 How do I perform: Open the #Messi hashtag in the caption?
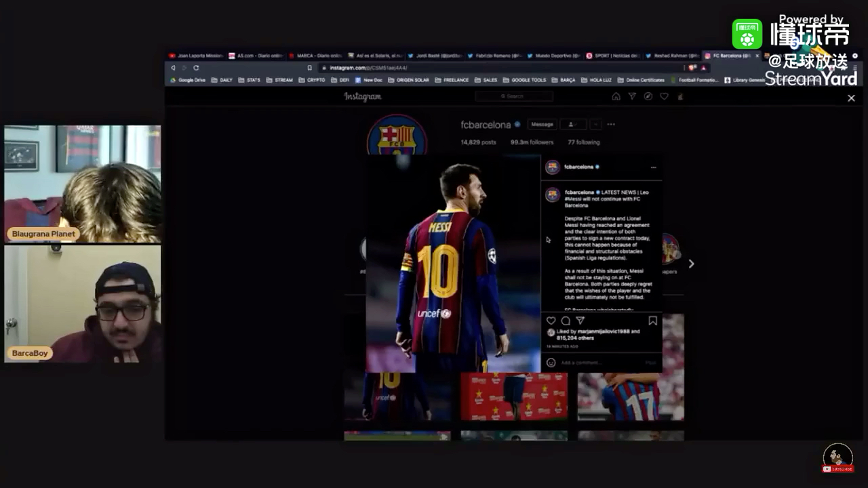[573, 199]
